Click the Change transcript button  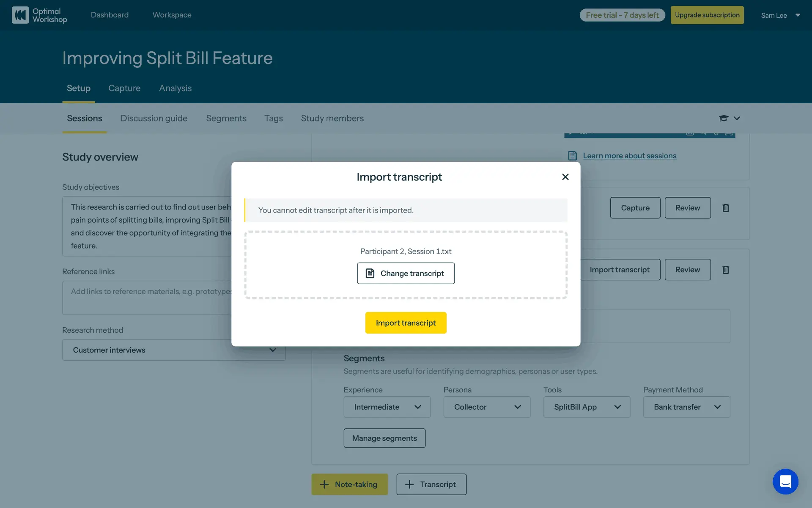[406, 273]
